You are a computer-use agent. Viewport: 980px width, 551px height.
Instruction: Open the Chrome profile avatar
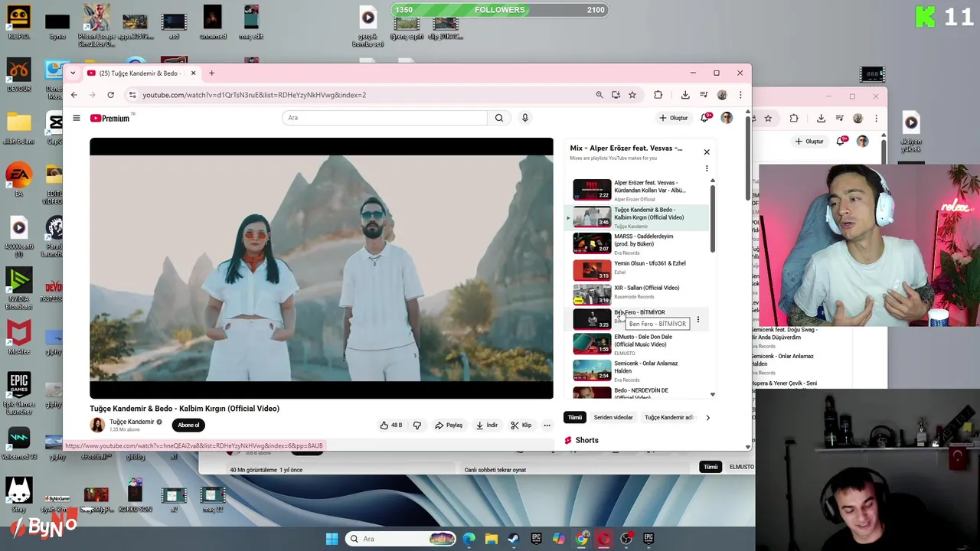722,95
